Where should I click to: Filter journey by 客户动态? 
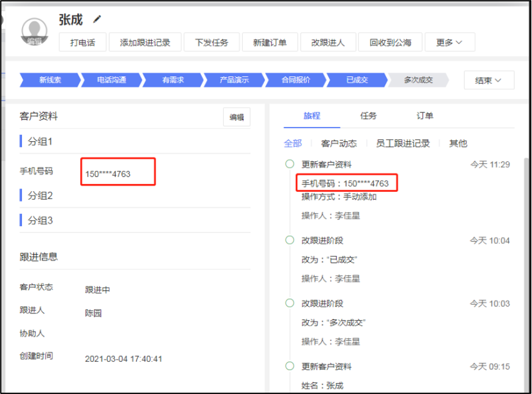click(339, 144)
